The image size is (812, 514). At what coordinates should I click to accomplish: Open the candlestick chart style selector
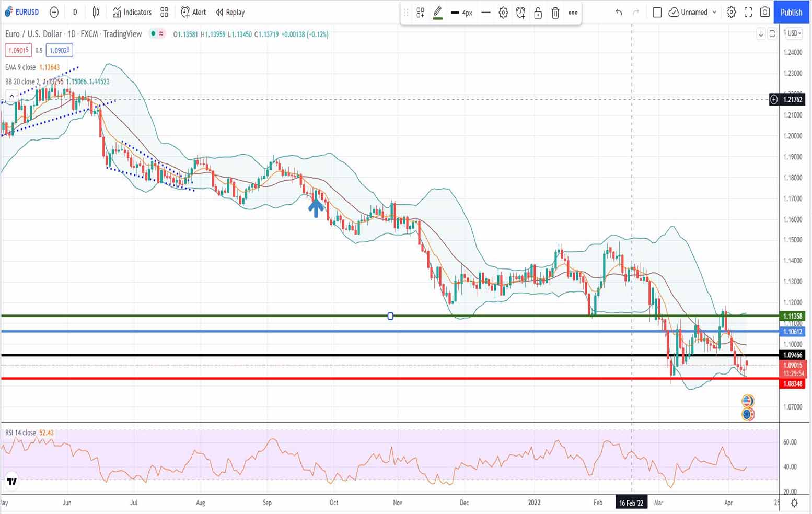coord(96,12)
